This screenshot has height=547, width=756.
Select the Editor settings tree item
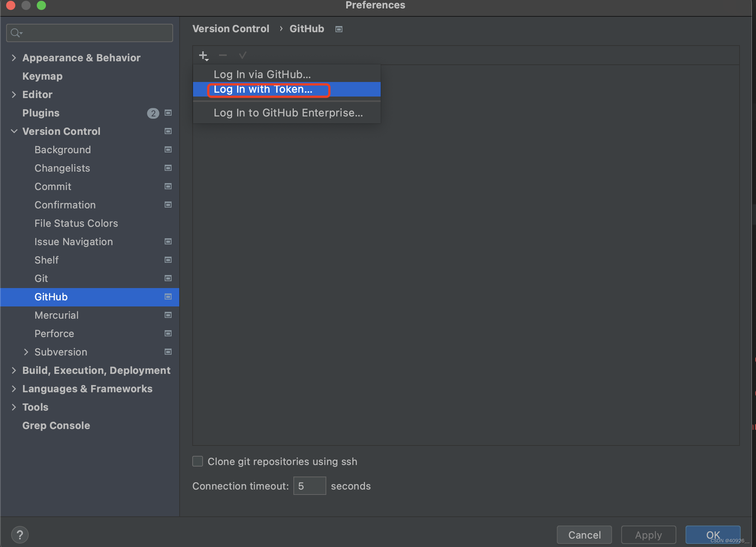point(37,94)
